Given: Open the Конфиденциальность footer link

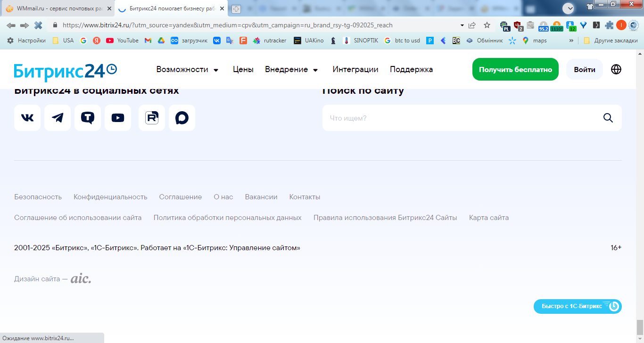Looking at the screenshot, I should point(110,197).
